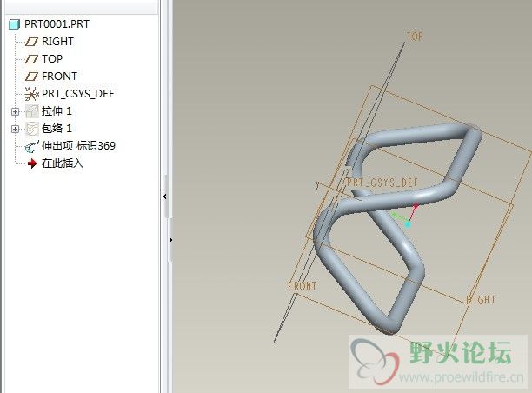Select 拉伸 1 feature label

[57, 111]
